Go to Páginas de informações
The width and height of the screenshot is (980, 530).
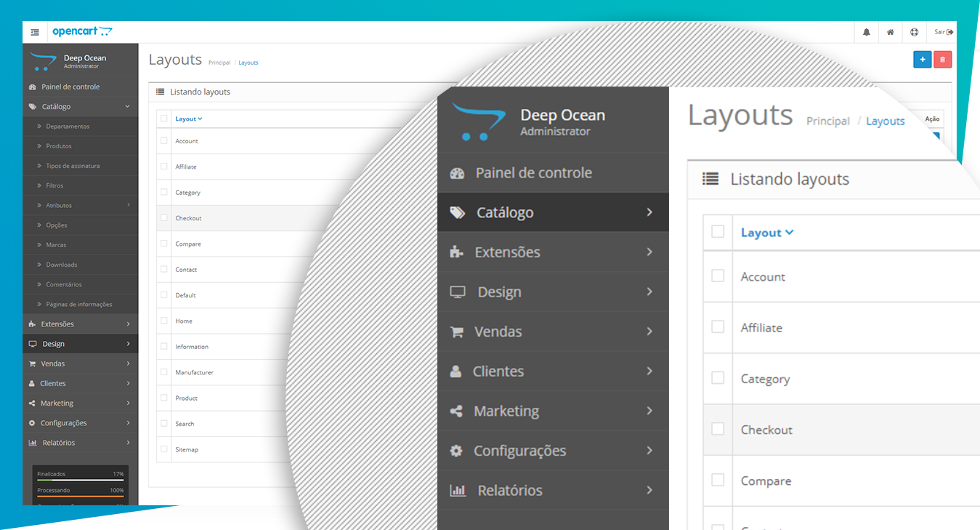coord(78,304)
